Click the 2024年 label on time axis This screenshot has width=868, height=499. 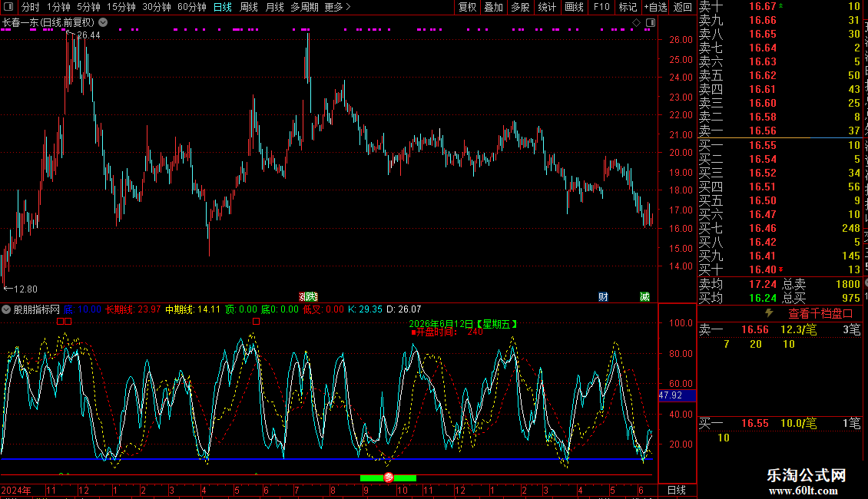(x=16, y=490)
